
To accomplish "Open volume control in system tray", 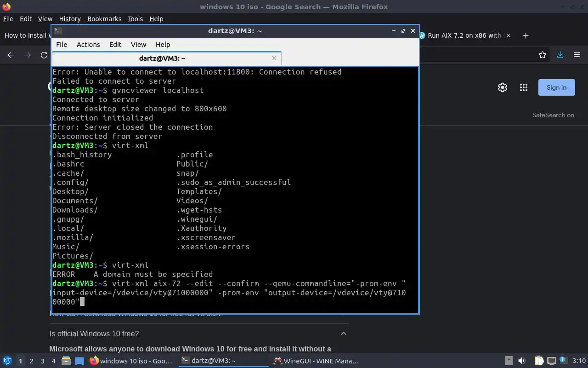I will [522, 361].
